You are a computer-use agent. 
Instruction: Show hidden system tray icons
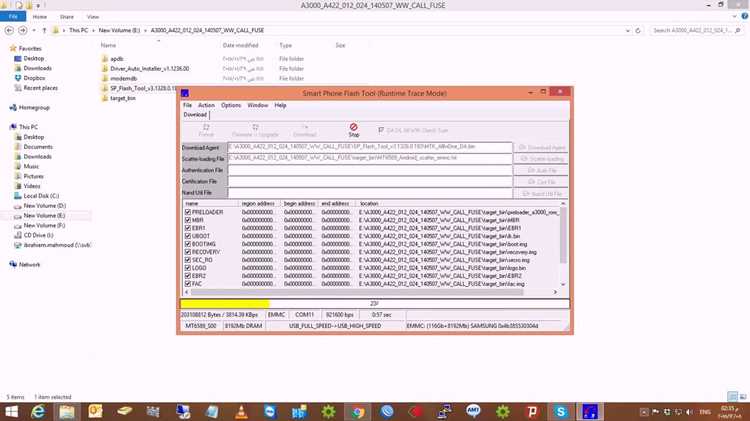pos(644,412)
